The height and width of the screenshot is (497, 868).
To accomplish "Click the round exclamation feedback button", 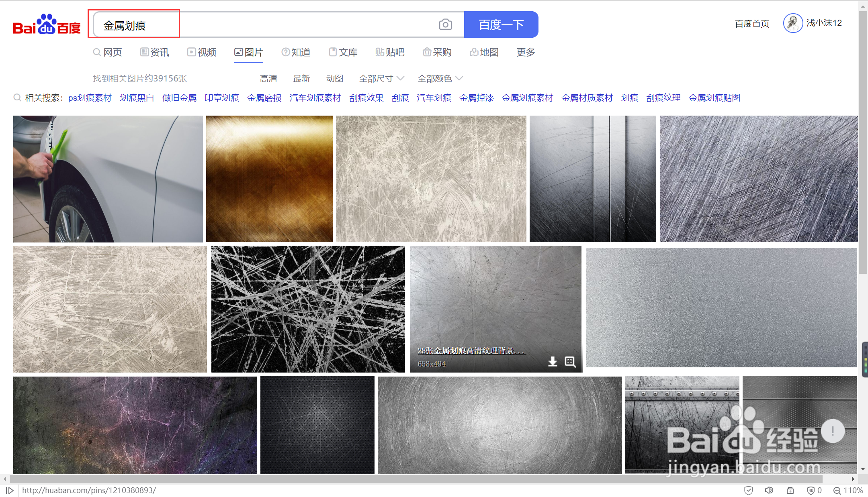I will [x=833, y=431].
